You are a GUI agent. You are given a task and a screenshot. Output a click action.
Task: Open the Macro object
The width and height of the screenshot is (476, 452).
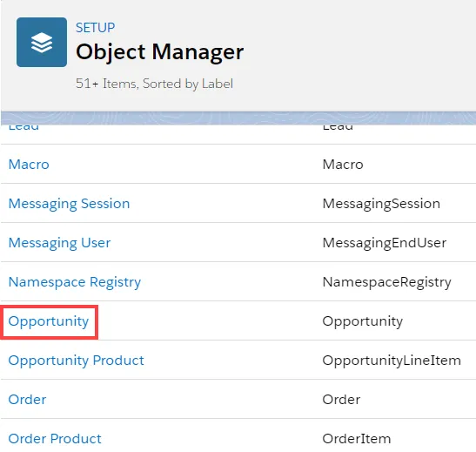point(29,165)
